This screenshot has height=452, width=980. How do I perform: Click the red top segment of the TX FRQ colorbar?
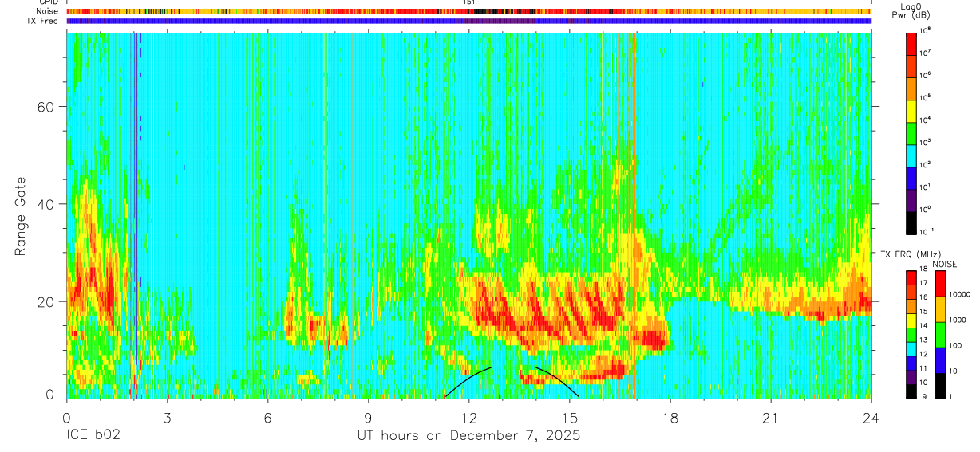point(911,278)
